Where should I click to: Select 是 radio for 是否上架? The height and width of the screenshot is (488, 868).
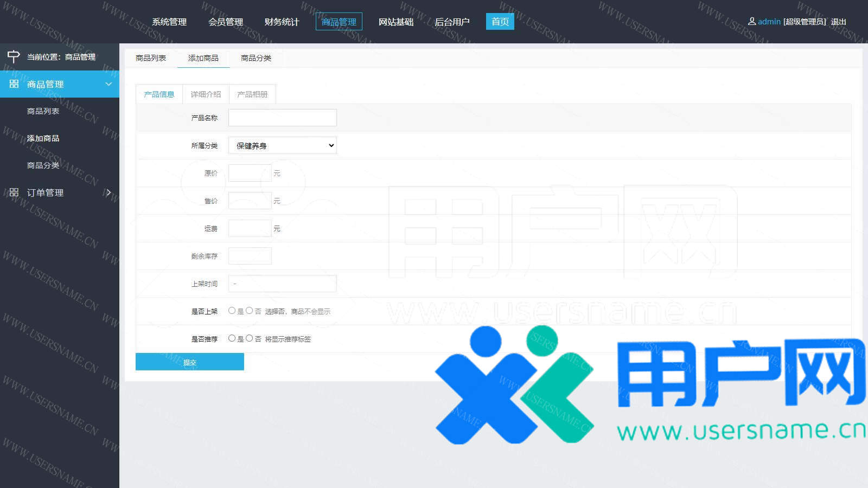click(232, 311)
